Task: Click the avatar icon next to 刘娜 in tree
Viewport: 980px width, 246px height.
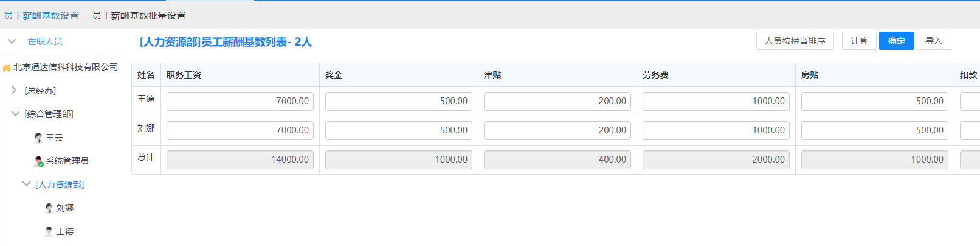Action: coord(49,208)
